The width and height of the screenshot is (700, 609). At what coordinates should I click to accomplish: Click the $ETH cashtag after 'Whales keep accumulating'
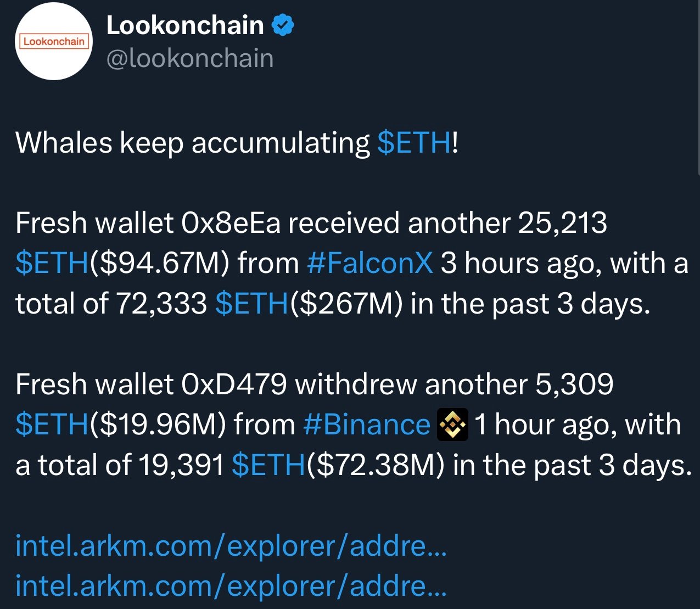coord(415,143)
